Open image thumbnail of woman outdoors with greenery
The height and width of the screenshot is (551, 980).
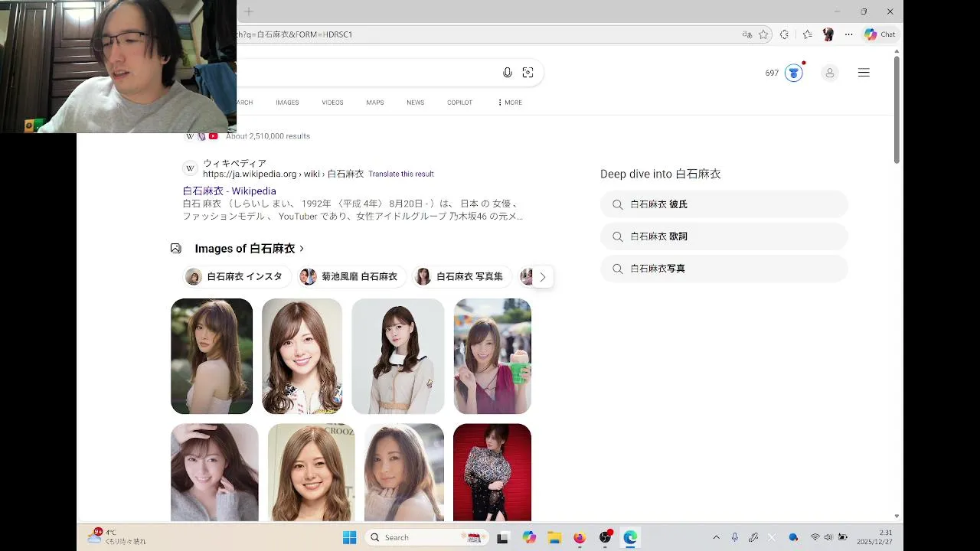211,357
